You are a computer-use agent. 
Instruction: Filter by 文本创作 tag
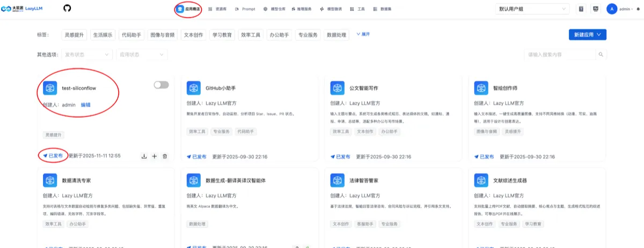(x=193, y=35)
